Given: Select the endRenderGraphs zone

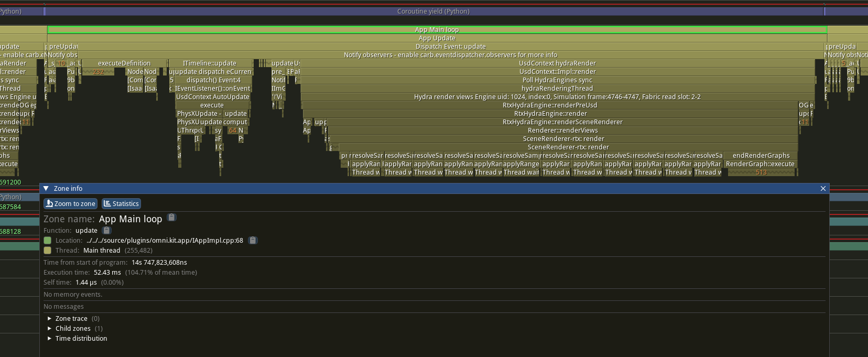Looking at the screenshot, I should tap(761, 156).
